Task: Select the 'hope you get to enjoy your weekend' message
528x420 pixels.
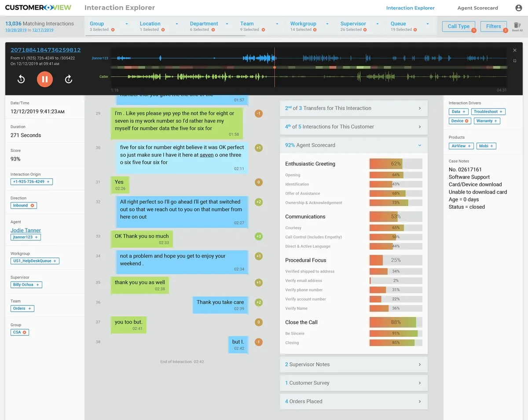Action: [182, 262]
